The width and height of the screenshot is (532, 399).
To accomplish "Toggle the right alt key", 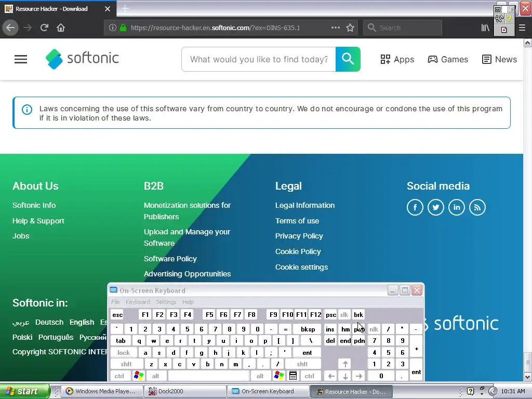I will click(x=260, y=376).
